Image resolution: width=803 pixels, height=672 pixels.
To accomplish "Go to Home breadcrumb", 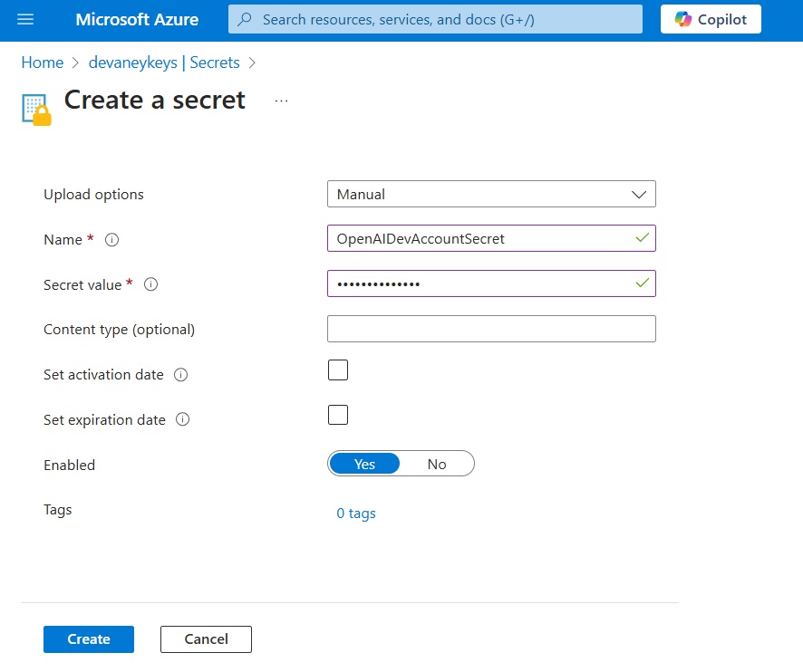I will [43, 62].
